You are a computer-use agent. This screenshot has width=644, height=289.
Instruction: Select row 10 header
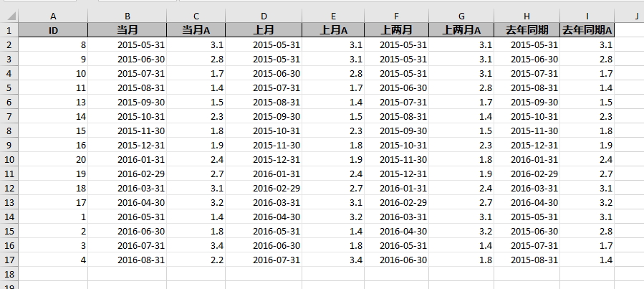[9, 159]
